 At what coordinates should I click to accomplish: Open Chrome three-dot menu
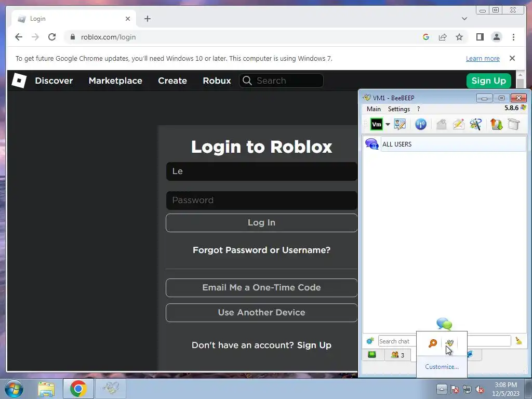[513, 37]
